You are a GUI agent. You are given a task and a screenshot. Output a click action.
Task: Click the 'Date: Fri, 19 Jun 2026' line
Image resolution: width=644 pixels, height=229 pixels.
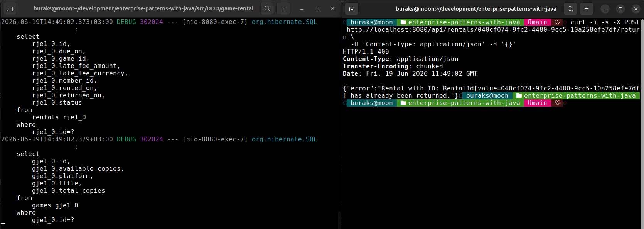pos(410,73)
